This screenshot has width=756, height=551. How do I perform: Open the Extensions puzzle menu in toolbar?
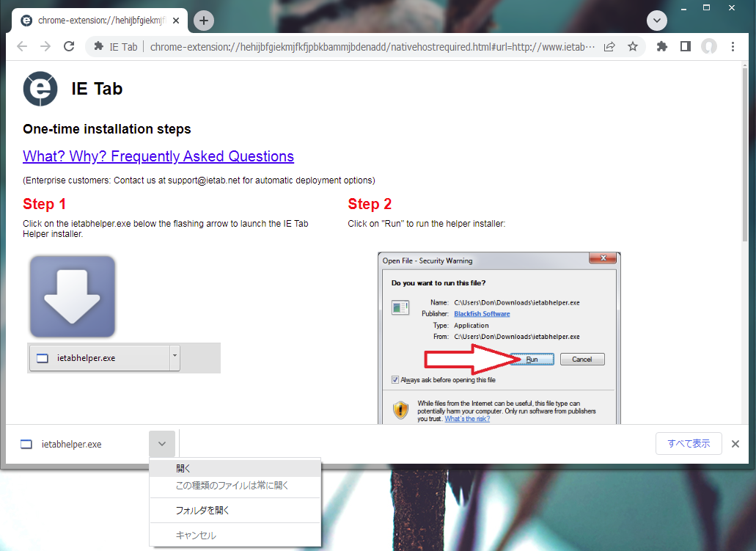662,46
